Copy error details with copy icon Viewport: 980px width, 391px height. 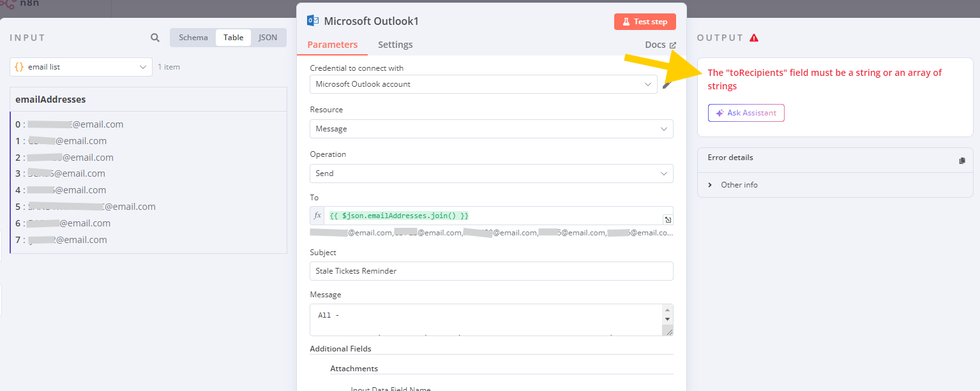(962, 161)
